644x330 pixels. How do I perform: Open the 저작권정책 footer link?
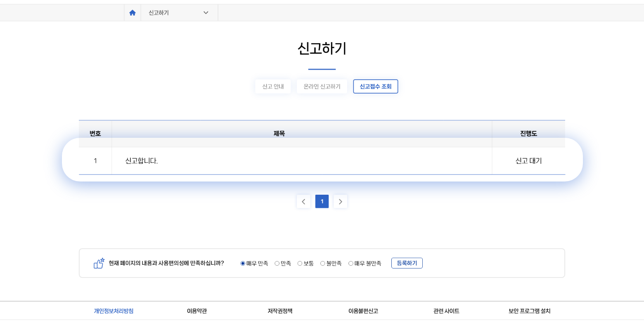(280, 311)
